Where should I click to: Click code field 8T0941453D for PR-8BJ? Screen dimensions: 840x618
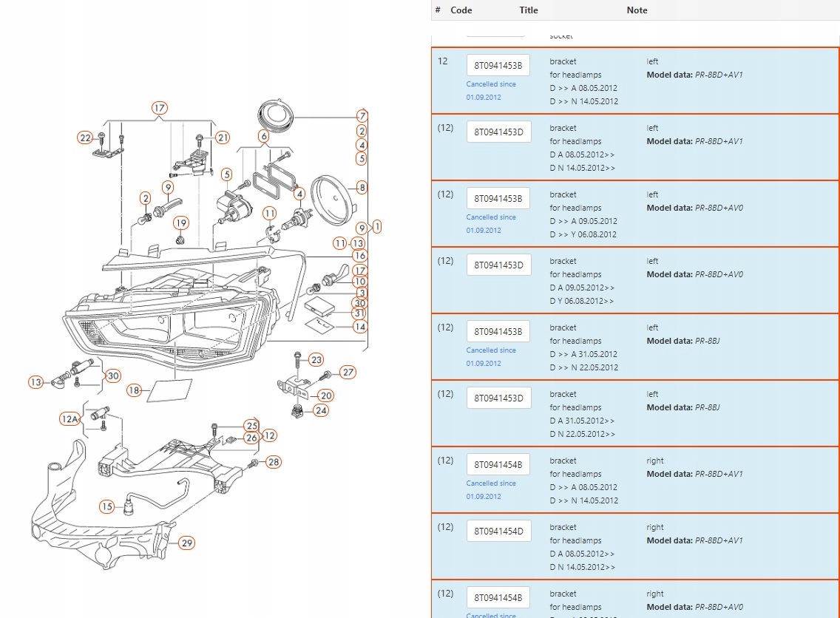[498, 398]
